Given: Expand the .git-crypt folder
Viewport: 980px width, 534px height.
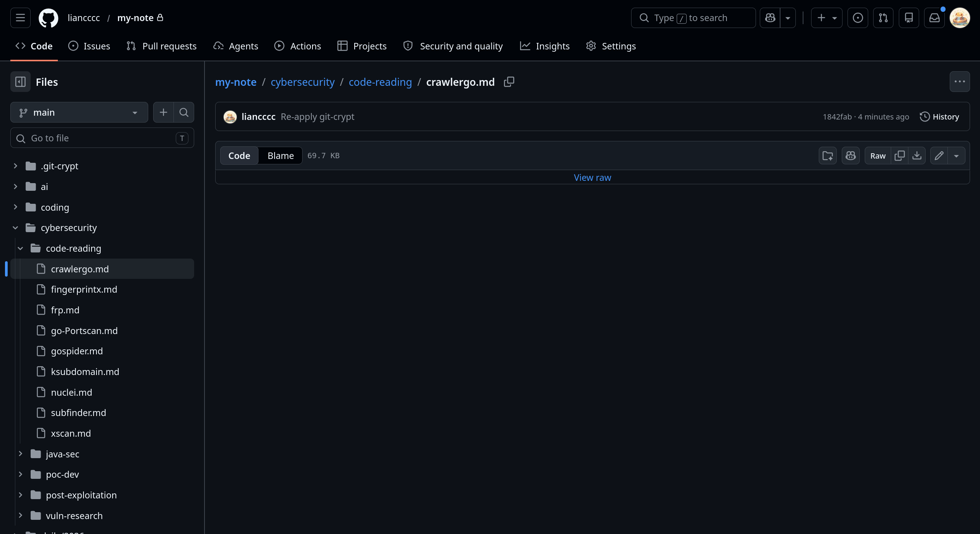Looking at the screenshot, I should click(x=15, y=166).
